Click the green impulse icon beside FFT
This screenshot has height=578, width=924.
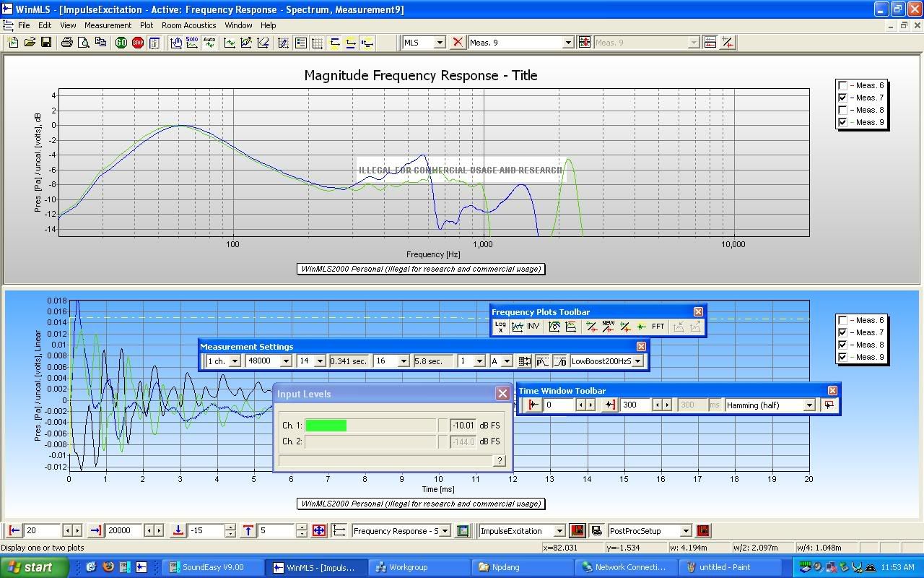(641, 327)
